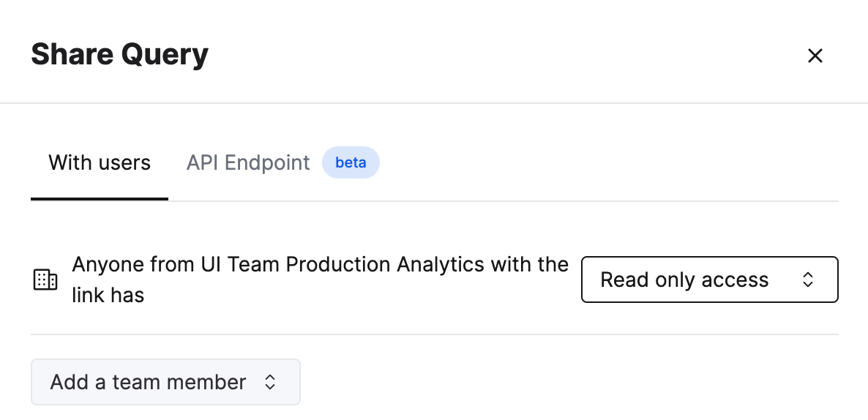868x420 pixels.
Task: Click the underline beneath With users tab
Action: [x=100, y=198]
